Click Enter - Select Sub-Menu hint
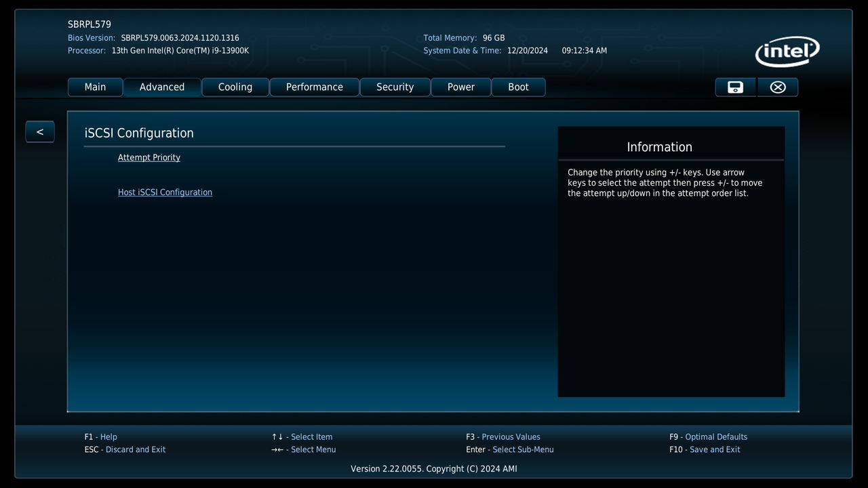868x488 pixels. (x=510, y=449)
